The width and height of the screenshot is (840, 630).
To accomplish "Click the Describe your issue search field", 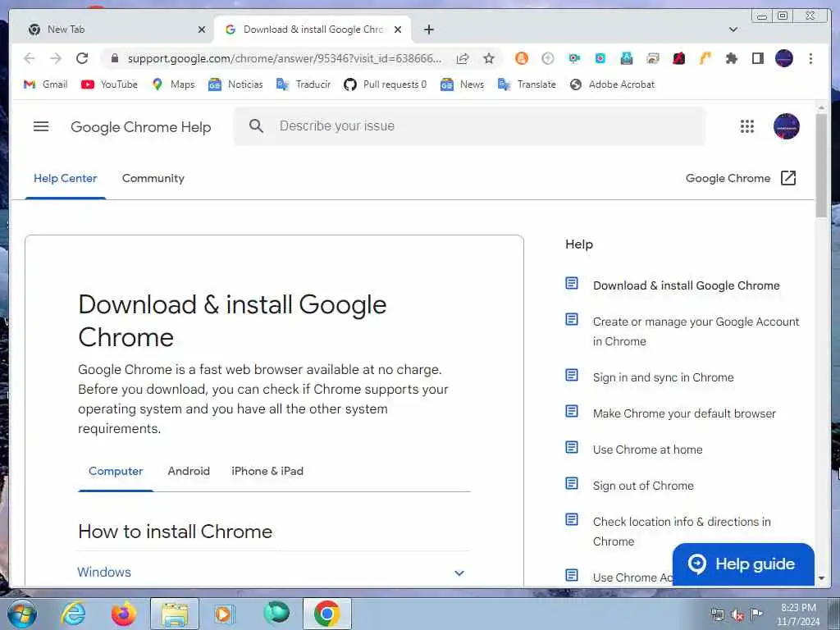I will (469, 126).
